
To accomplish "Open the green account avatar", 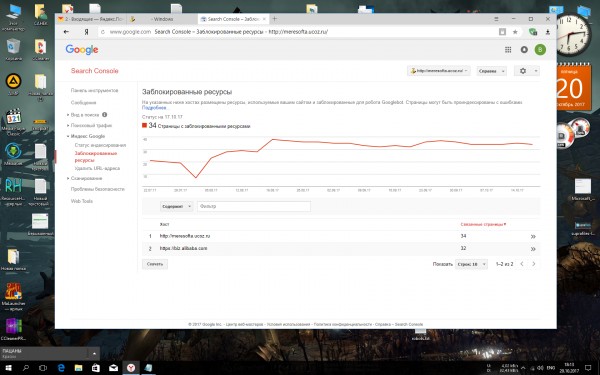I will [x=540, y=49].
